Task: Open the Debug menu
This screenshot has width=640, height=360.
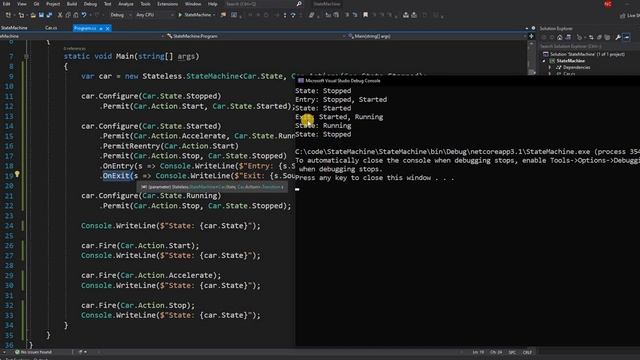Action: (90, 4)
